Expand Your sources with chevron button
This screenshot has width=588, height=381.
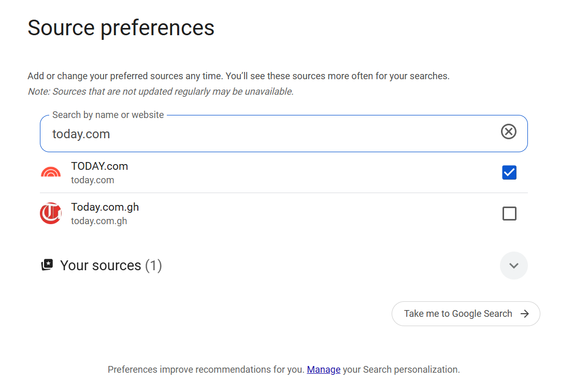click(x=513, y=266)
